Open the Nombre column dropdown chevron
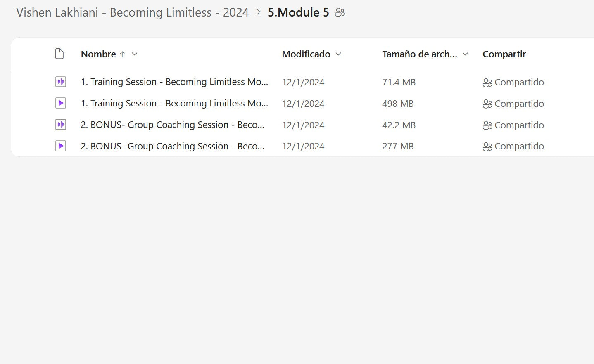The height and width of the screenshot is (364, 594). tap(135, 54)
